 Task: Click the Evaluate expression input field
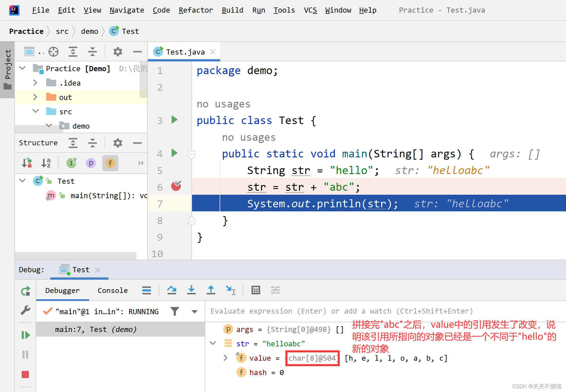click(x=341, y=311)
